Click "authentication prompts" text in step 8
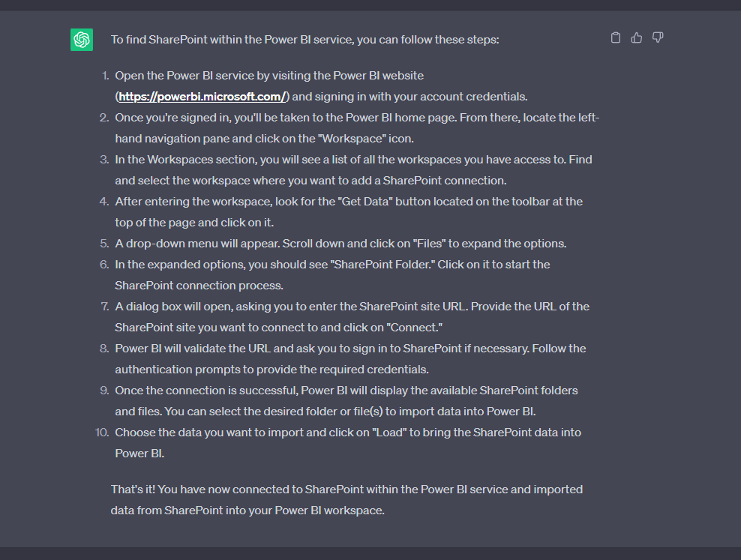The height and width of the screenshot is (560, 741). click(x=177, y=370)
